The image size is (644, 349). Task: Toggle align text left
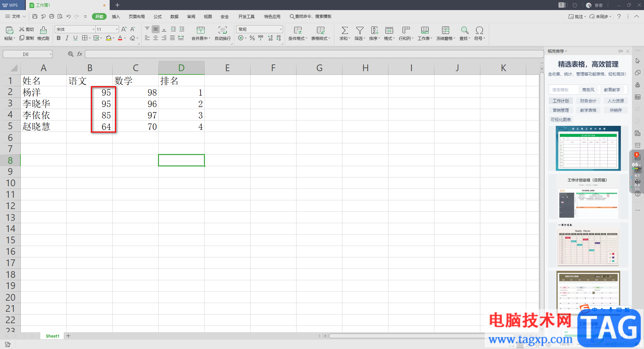tap(147, 38)
